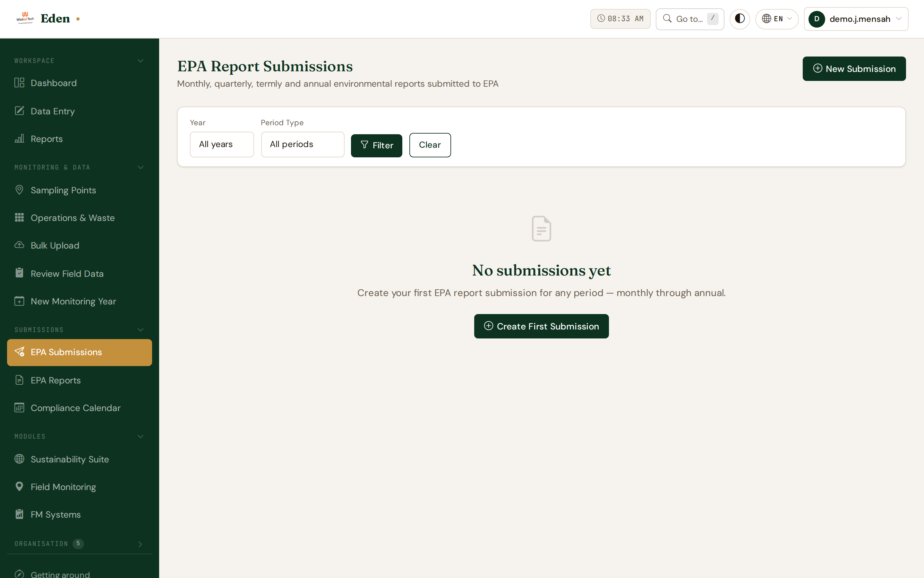Click the Compliance Calendar icon
Screen dimensions: 924x578
(x=19, y=407)
